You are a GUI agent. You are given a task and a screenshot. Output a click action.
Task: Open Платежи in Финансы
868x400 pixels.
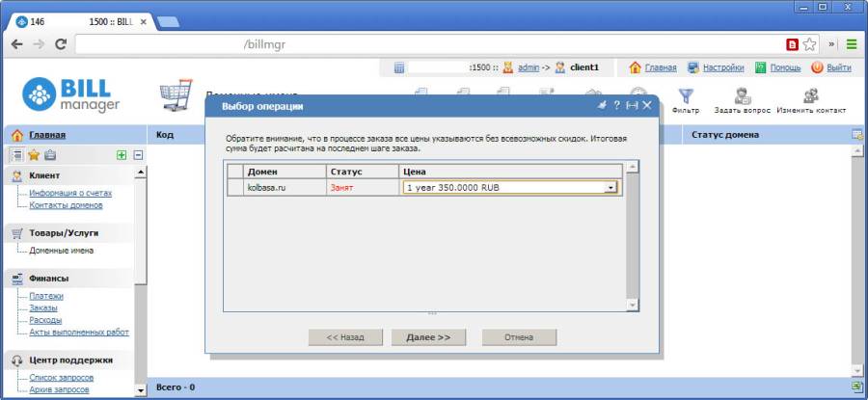tap(46, 296)
